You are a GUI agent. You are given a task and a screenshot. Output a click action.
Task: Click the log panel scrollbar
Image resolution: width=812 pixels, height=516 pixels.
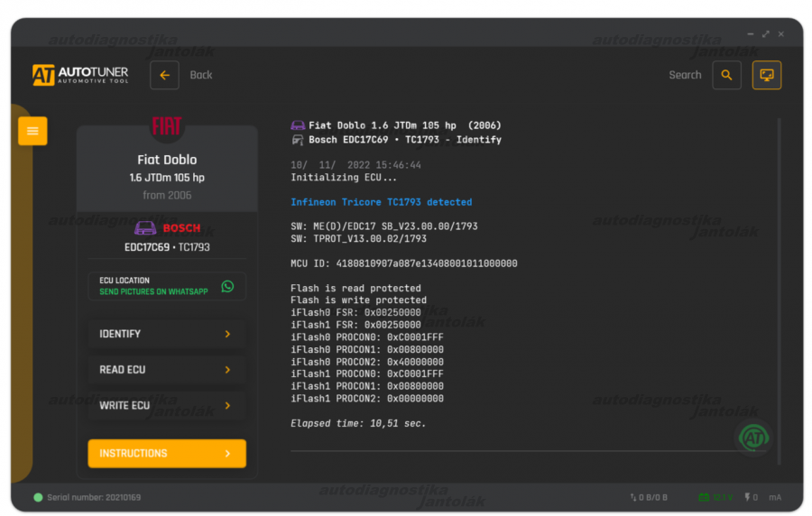(779, 290)
